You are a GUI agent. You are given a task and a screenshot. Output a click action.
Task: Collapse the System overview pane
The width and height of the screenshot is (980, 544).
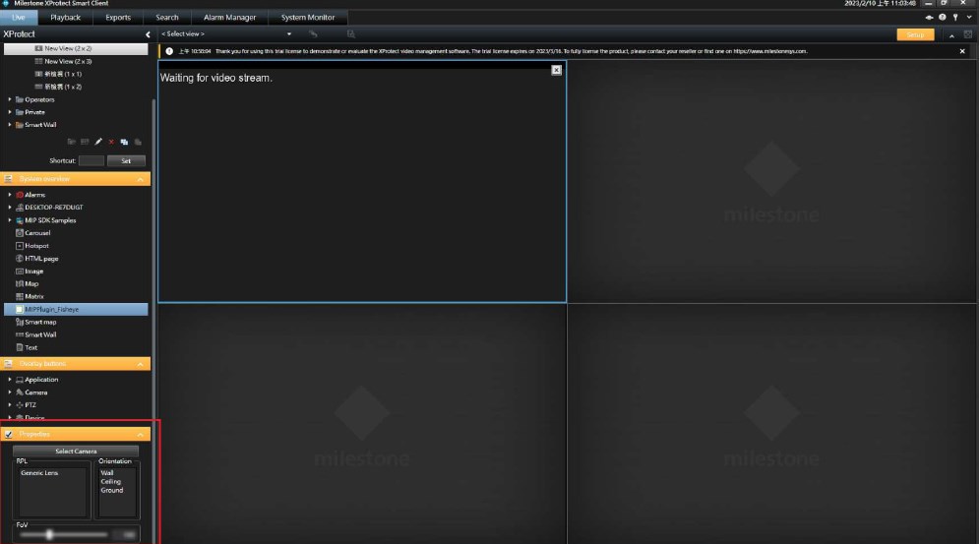(x=140, y=179)
